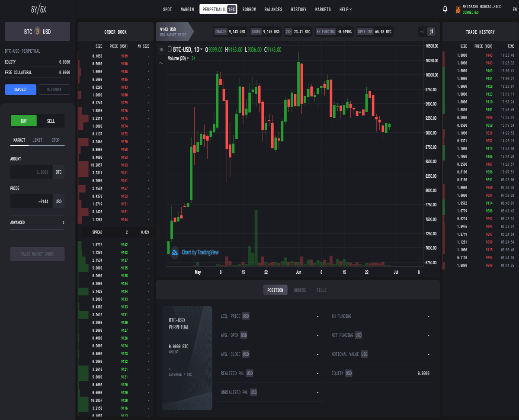Open the SPOT navigation item
Image resolution: width=519 pixels, height=420 pixels.
coord(167,9)
